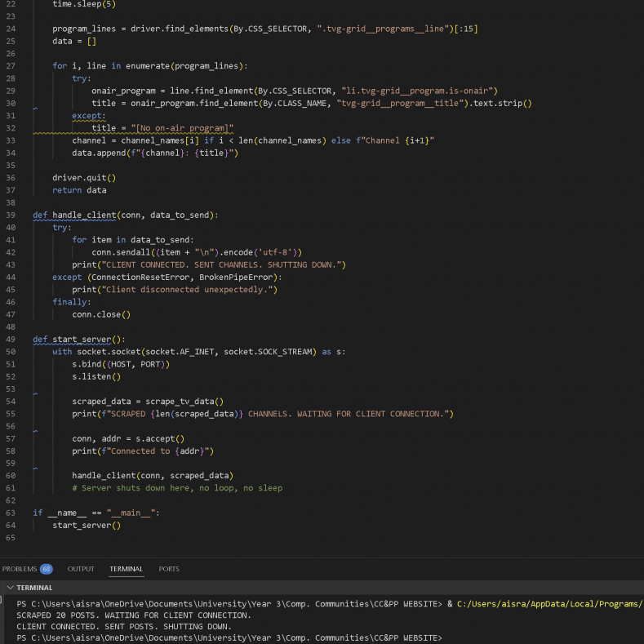This screenshot has width=644, height=644.
Task: Click the TERMINAL section header label
Action: coord(34,588)
